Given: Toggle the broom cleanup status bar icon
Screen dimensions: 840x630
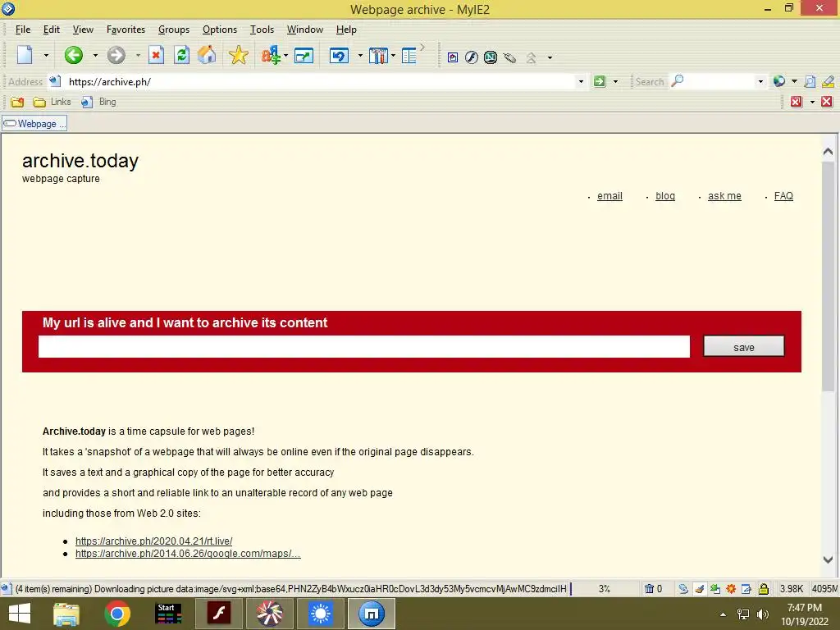Looking at the screenshot, I should point(699,589).
